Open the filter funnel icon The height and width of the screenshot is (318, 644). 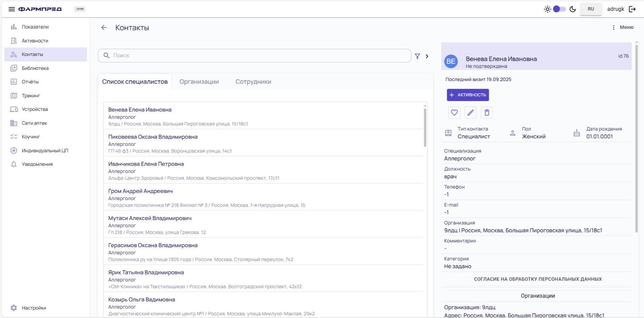pos(417,56)
